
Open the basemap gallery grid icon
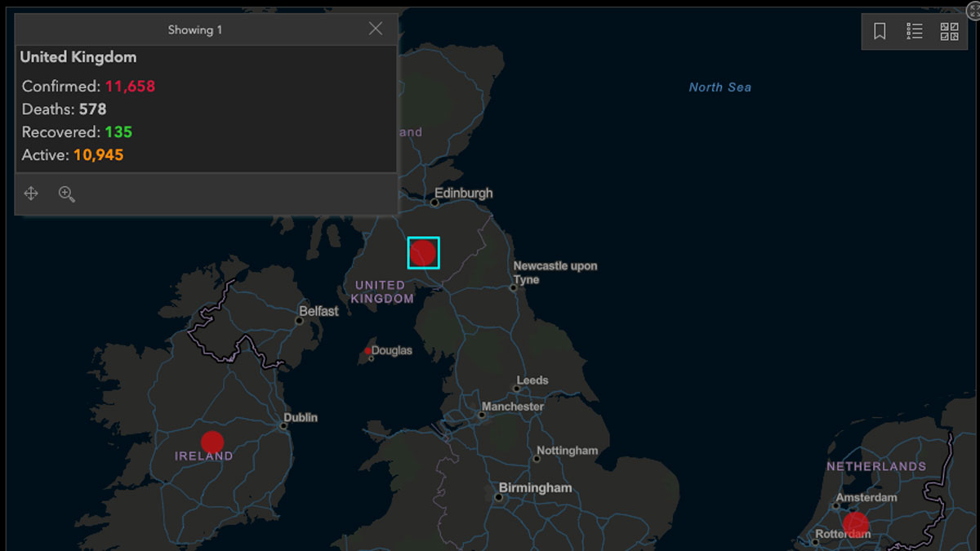coord(949,31)
